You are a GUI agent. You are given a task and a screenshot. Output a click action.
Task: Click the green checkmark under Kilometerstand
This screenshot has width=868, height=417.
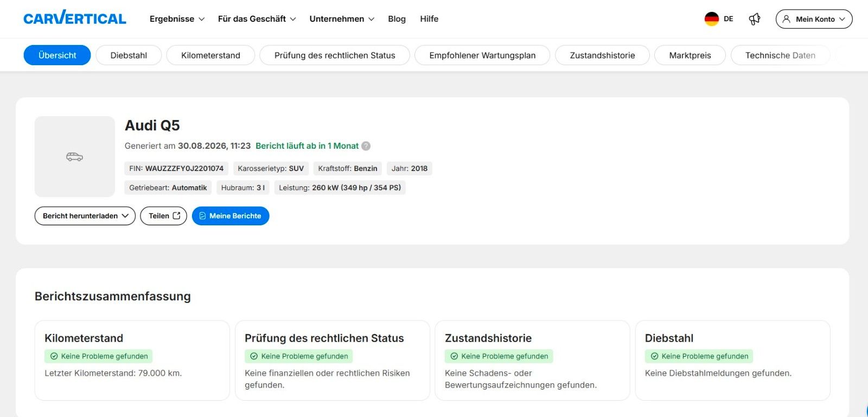point(54,356)
